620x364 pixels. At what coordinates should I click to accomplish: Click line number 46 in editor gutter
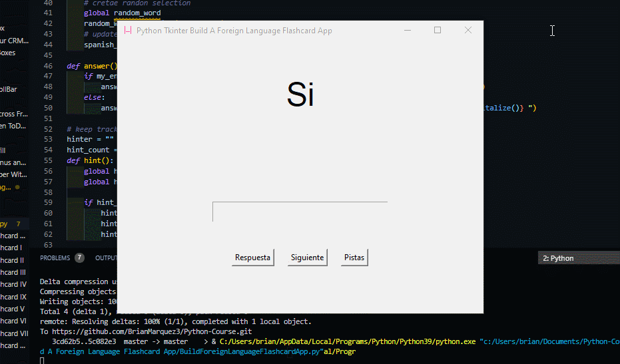[x=48, y=66]
